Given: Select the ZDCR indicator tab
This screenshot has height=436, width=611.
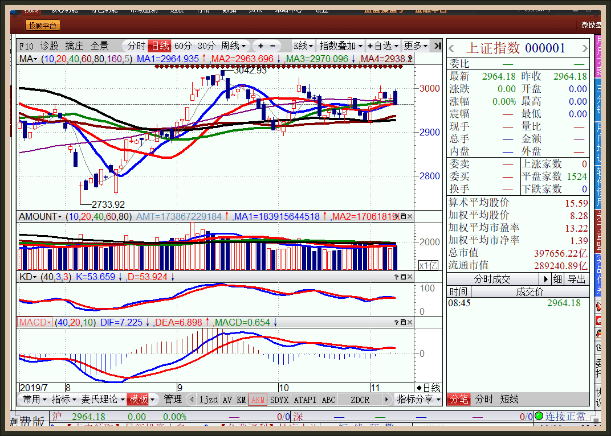Looking at the screenshot, I should coord(360,399).
